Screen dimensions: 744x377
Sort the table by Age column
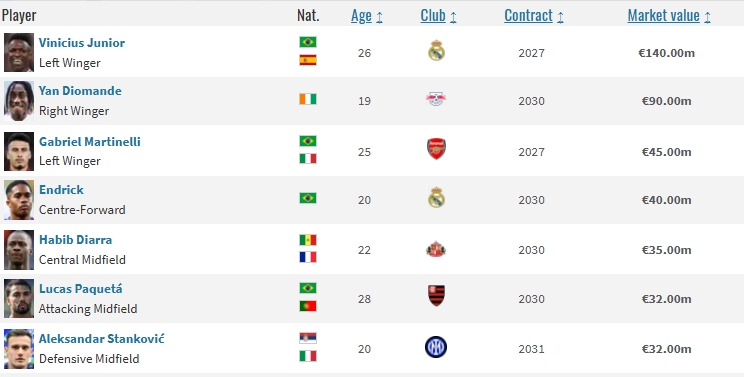pos(367,16)
